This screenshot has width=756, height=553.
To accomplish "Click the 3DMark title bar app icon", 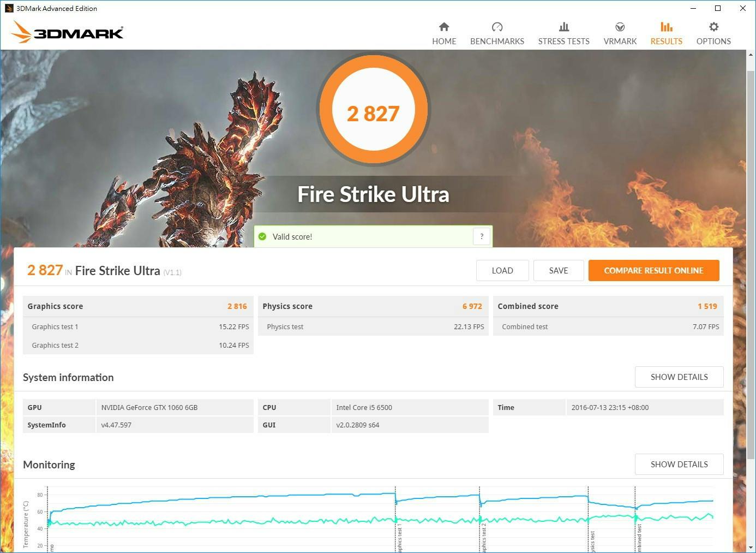I will [x=9, y=8].
